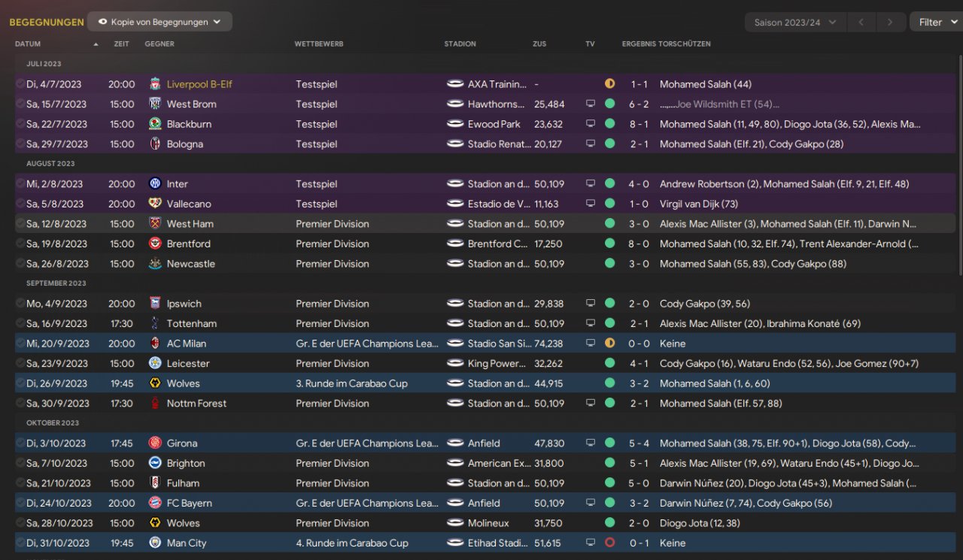963x560 pixels.
Task: Click the Wolves opponent on 28/10/2023
Action: (x=184, y=523)
